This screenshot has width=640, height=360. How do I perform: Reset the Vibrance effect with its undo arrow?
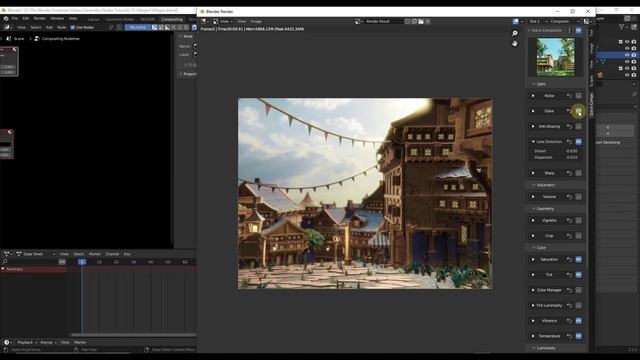[x=569, y=321]
